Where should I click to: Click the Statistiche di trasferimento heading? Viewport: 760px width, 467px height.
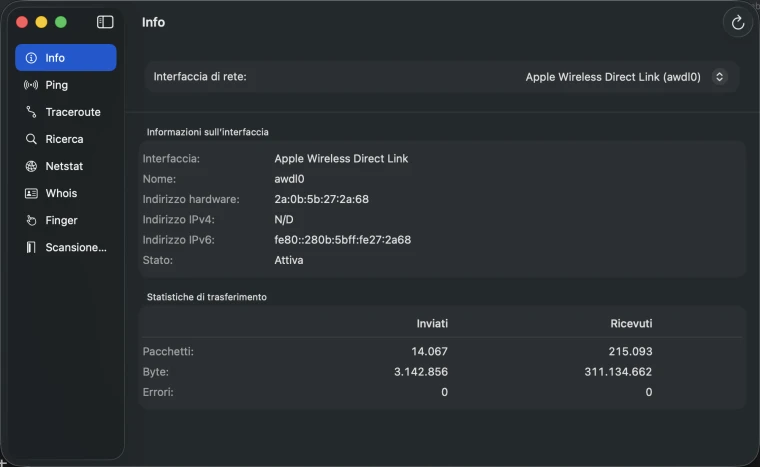tap(206, 297)
